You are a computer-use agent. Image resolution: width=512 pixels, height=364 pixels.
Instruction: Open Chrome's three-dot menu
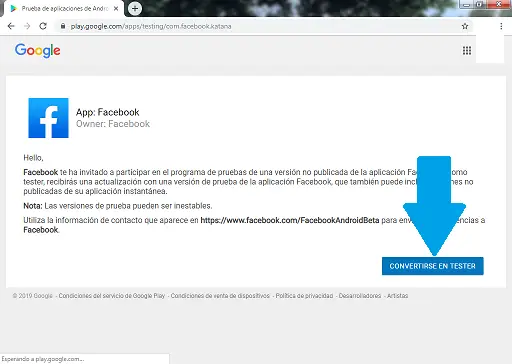pos(501,26)
